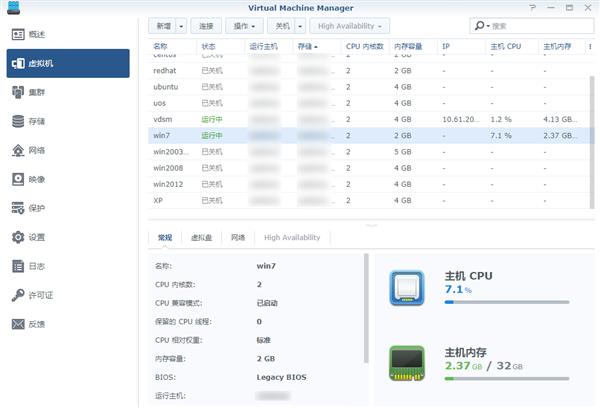Viewport: 600px width, 408px height.
Task: Expand the 新增 dropdown arrow
Action: tap(181, 26)
